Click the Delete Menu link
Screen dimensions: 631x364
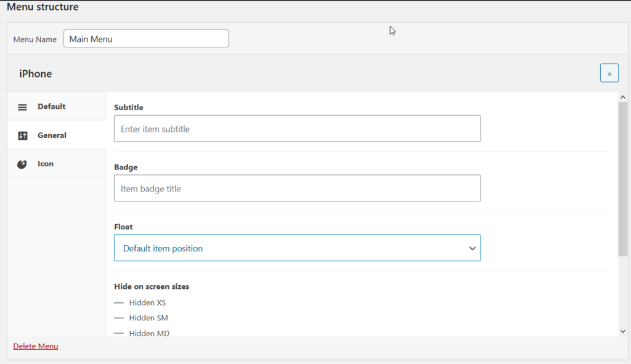[35, 346]
